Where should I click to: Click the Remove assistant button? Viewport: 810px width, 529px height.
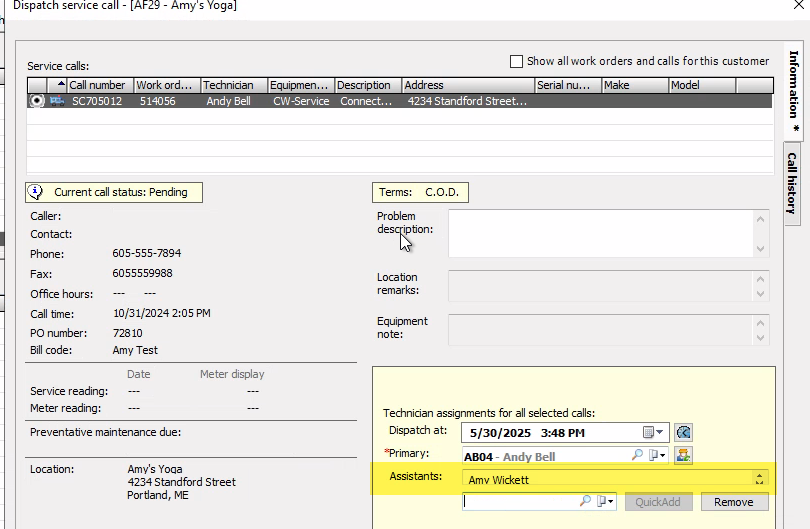[734, 502]
